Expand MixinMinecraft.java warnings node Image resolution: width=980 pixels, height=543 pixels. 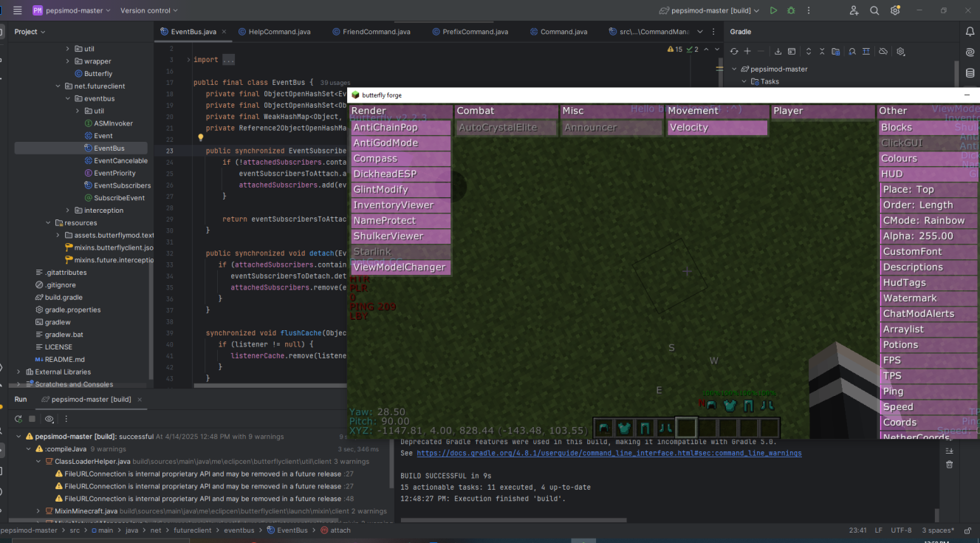coord(39,511)
